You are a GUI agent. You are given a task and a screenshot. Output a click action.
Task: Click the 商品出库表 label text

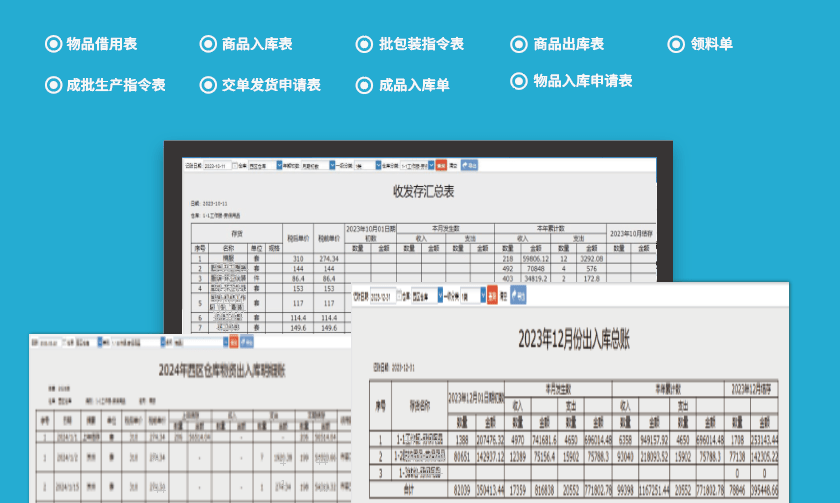click(x=569, y=44)
